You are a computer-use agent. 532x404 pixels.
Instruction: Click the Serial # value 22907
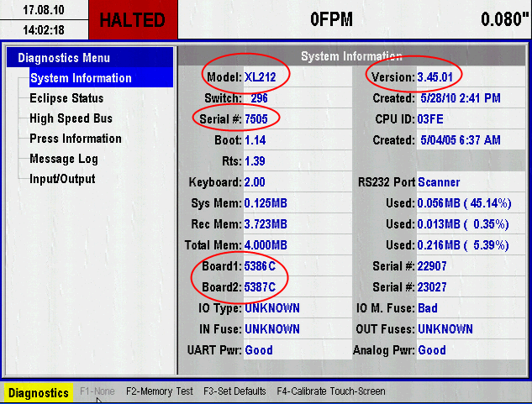tap(432, 266)
